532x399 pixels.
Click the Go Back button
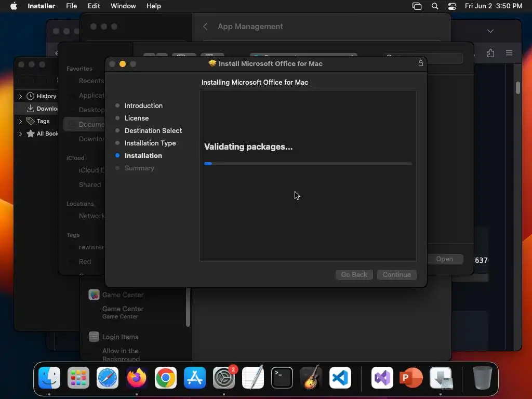point(354,274)
